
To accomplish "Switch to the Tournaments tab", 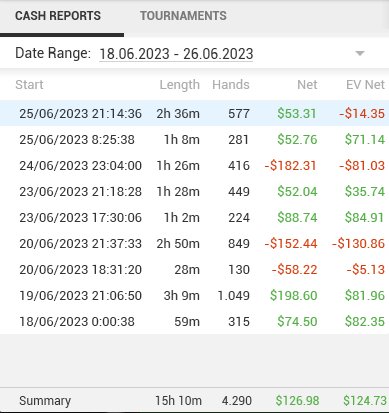I will tap(183, 16).
